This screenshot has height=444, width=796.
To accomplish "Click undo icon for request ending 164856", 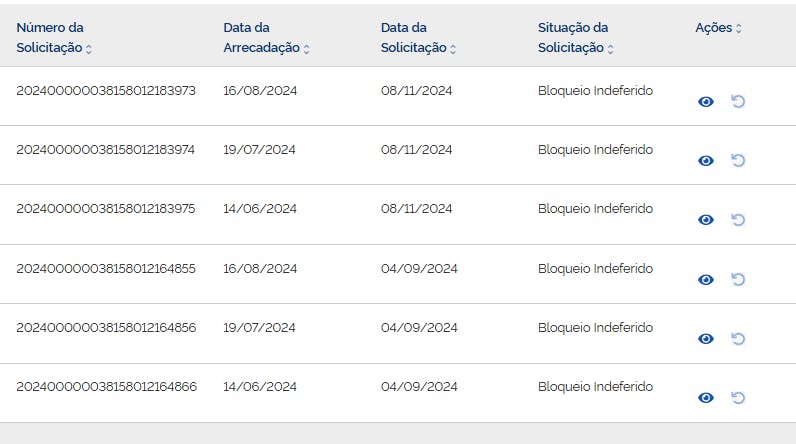I will pos(738,339).
